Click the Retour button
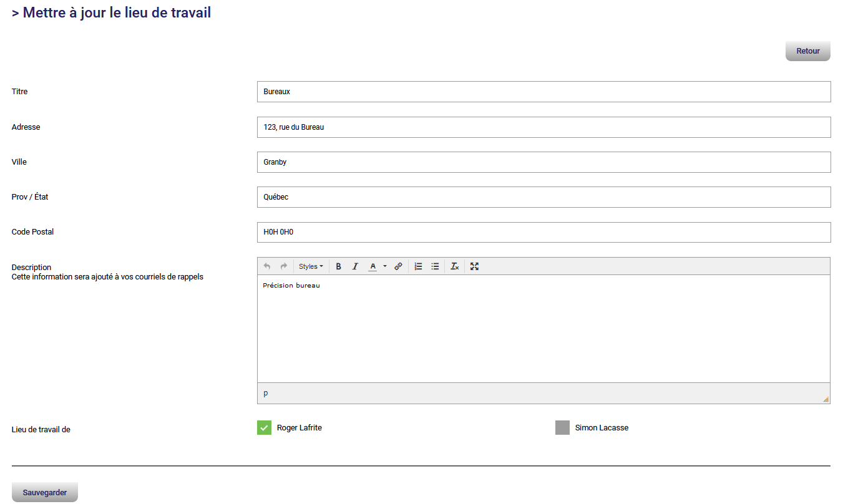Viewport: 843px width, 504px height. coord(807,51)
